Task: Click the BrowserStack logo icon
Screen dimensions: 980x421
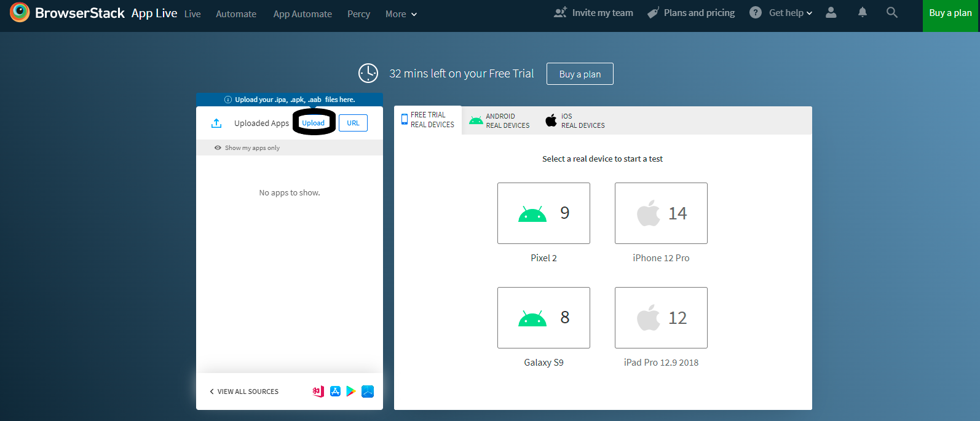Action: coord(20,12)
